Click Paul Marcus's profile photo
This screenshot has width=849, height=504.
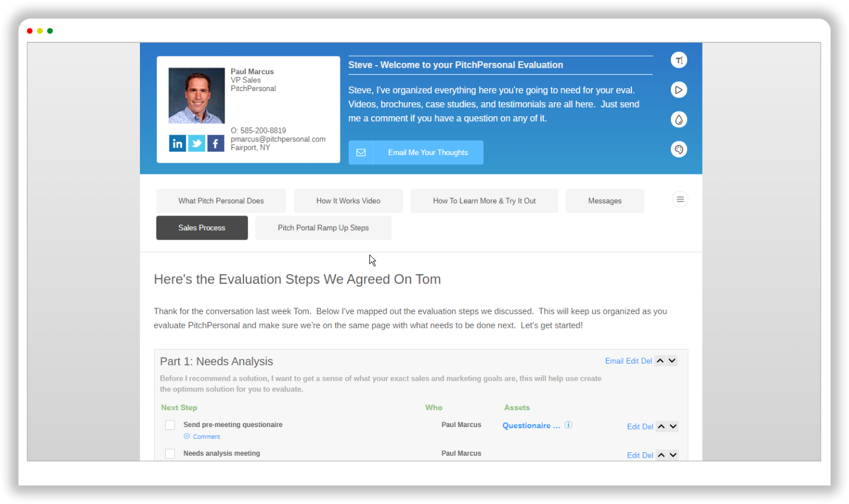pyautogui.click(x=196, y=96)
